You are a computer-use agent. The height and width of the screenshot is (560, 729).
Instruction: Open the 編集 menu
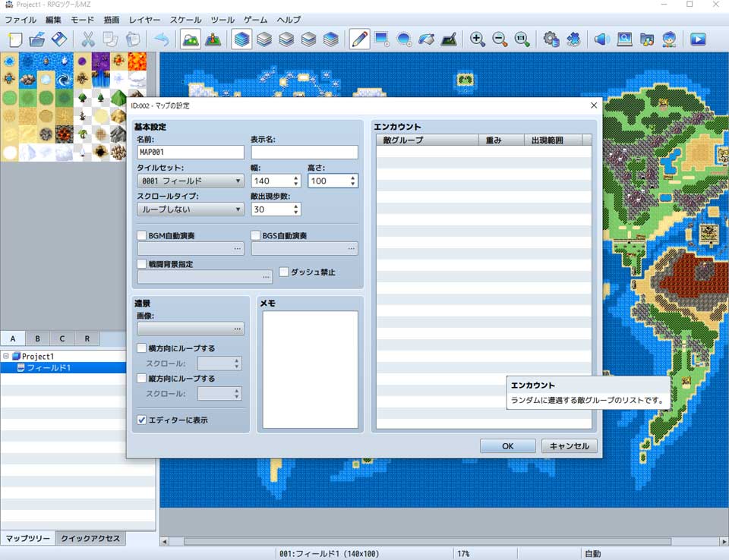[53, 20]
